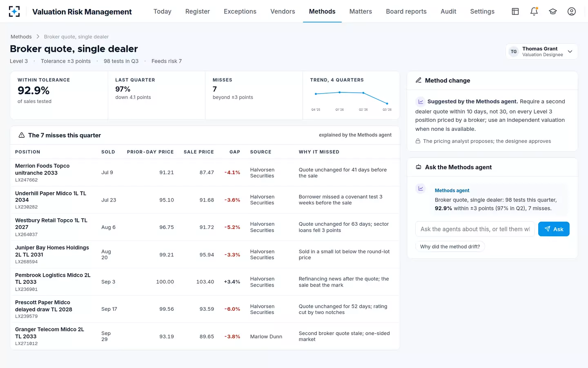Click the SALE PRICE column header
Screen dimensions: 588x368
[x=199, y=152]
